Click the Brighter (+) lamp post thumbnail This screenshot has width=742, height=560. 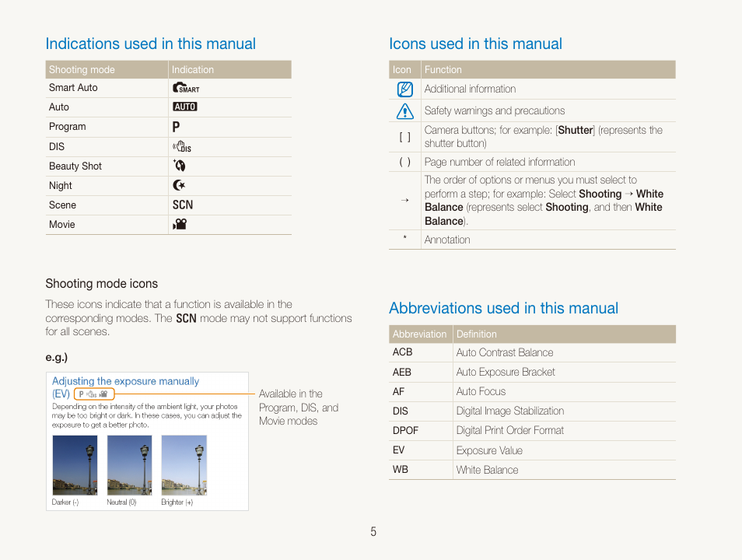click(x=184, y=465)
